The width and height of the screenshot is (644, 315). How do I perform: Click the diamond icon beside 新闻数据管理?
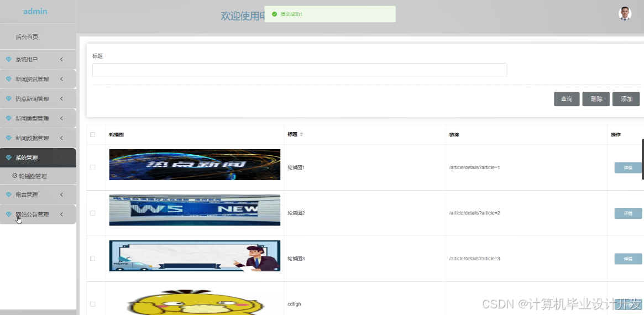(9, 138)
